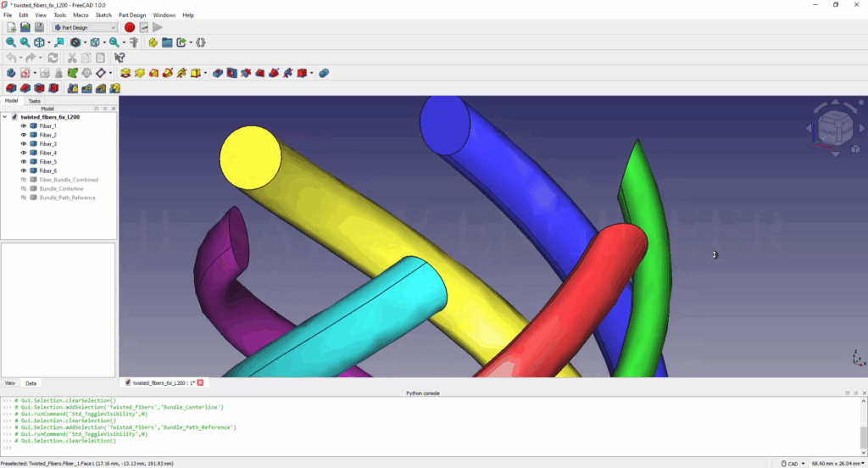Screen dimensions: 868x468
Task: Open the File menu
Action: (8, 15)
